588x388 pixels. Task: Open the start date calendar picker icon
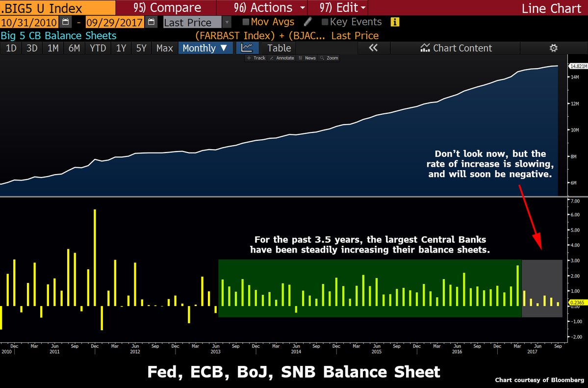pyautogui.click(x=65, y=22)
